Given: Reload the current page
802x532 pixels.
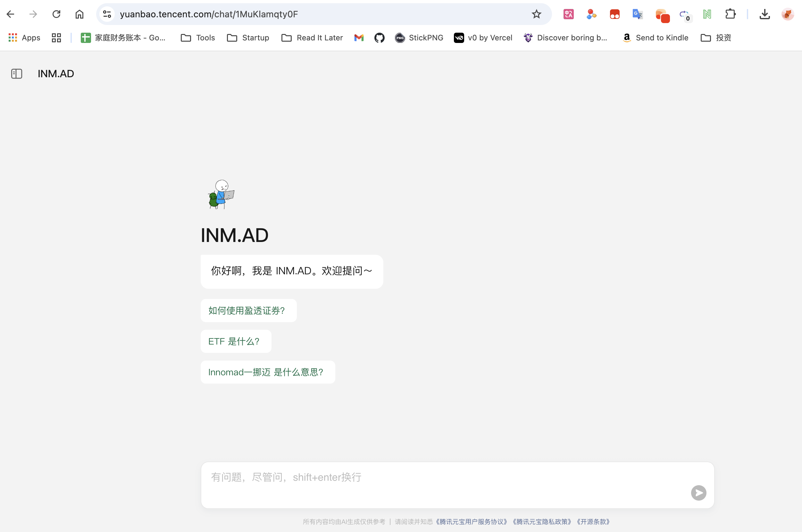Looking at the screenshot, I should 56,14.
